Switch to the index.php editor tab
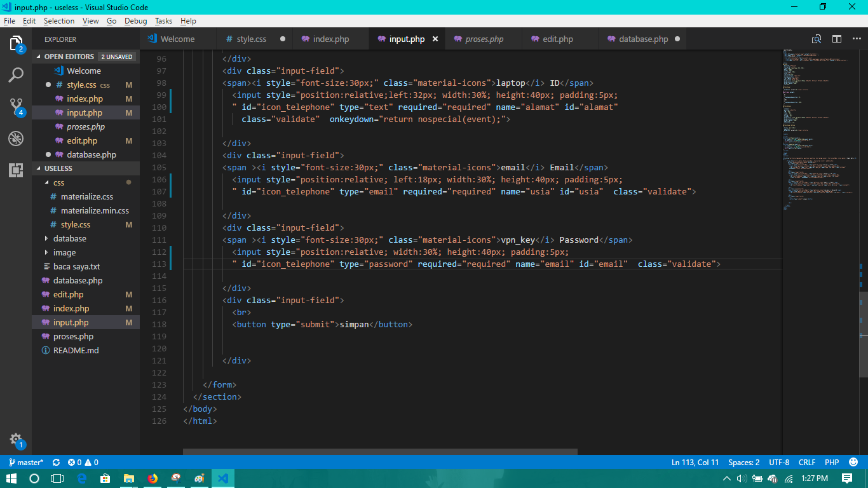 point(331,39)
